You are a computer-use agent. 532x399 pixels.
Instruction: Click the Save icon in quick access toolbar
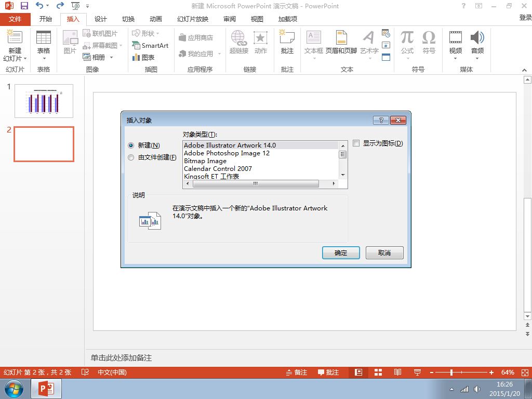[x=24, y=6]
